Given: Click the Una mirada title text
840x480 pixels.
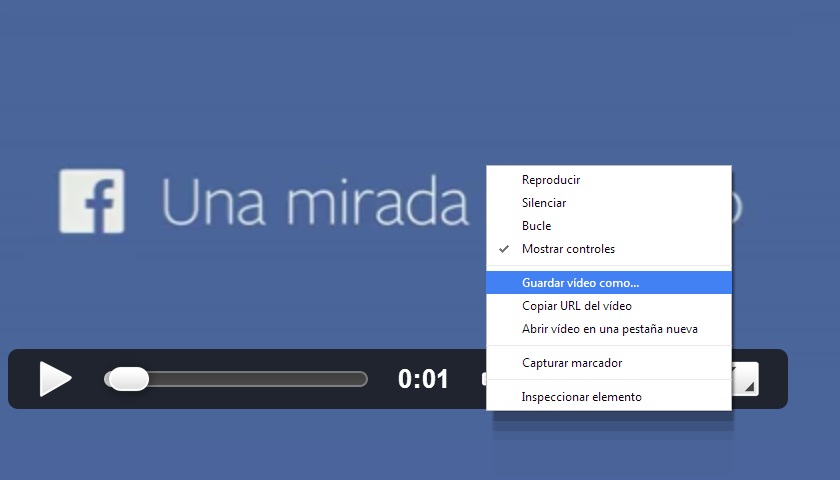Looking at the screenshot, I should pyautogui.click(x=315, y=202).
